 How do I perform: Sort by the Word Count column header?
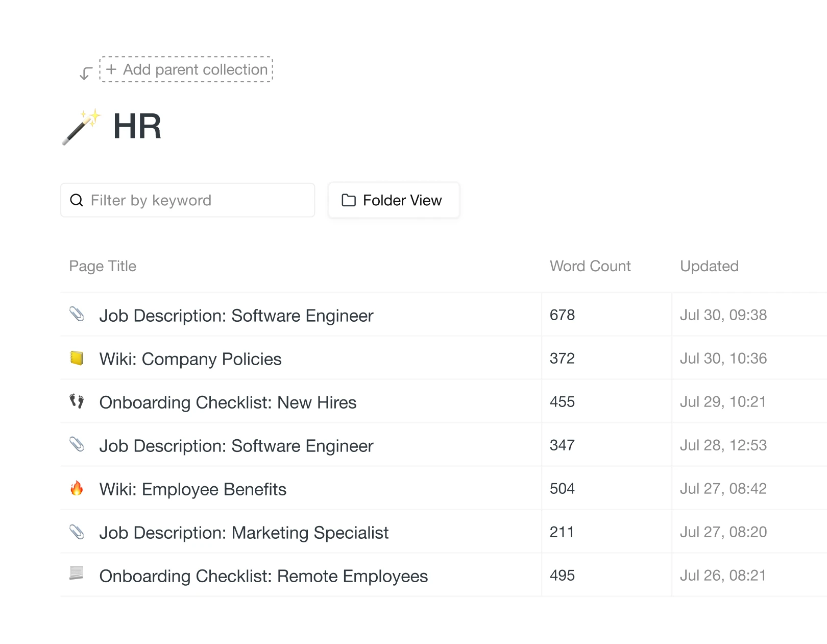tap(590, 266)
